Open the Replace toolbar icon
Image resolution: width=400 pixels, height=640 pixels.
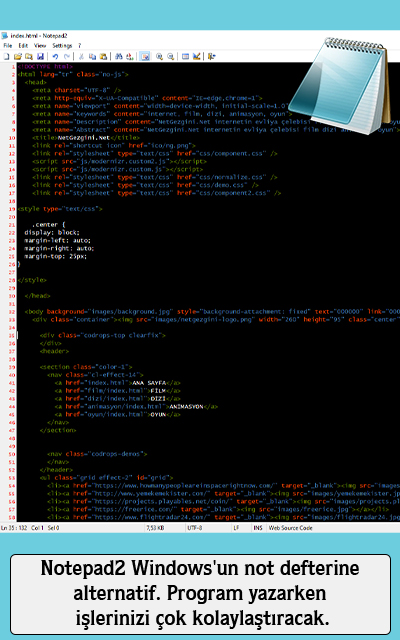tap(129, 56)
